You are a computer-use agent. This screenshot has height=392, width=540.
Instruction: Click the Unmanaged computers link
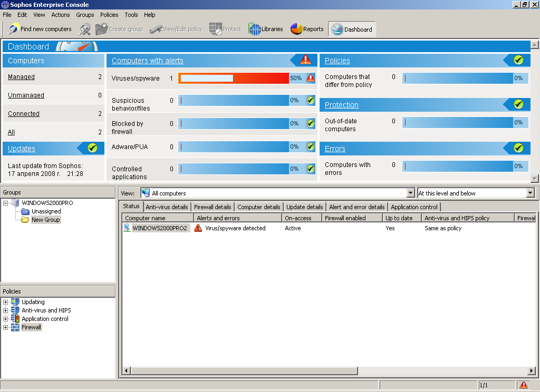[26, 95]
